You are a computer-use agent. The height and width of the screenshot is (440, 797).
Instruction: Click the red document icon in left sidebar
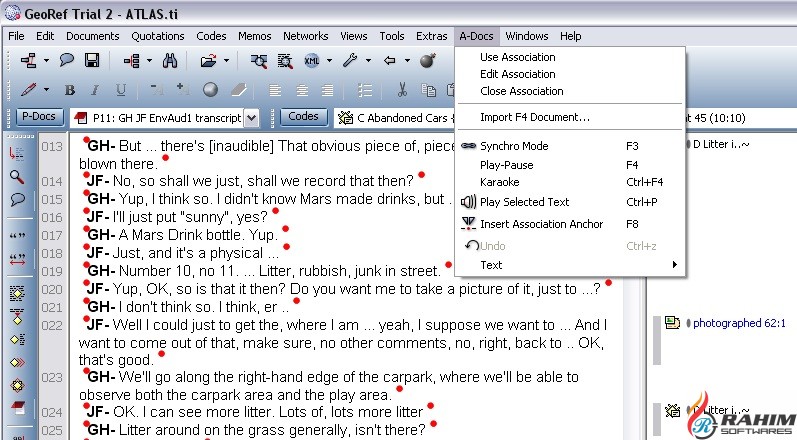coord(18,407)
